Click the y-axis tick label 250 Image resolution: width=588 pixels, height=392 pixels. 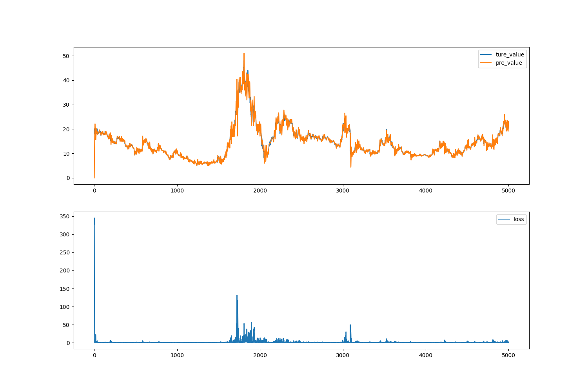[x=65, y=252]
